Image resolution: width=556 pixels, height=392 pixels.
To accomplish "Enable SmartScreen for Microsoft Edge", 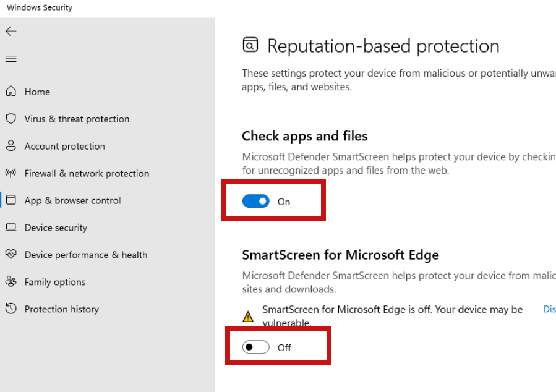I will 255,347.
